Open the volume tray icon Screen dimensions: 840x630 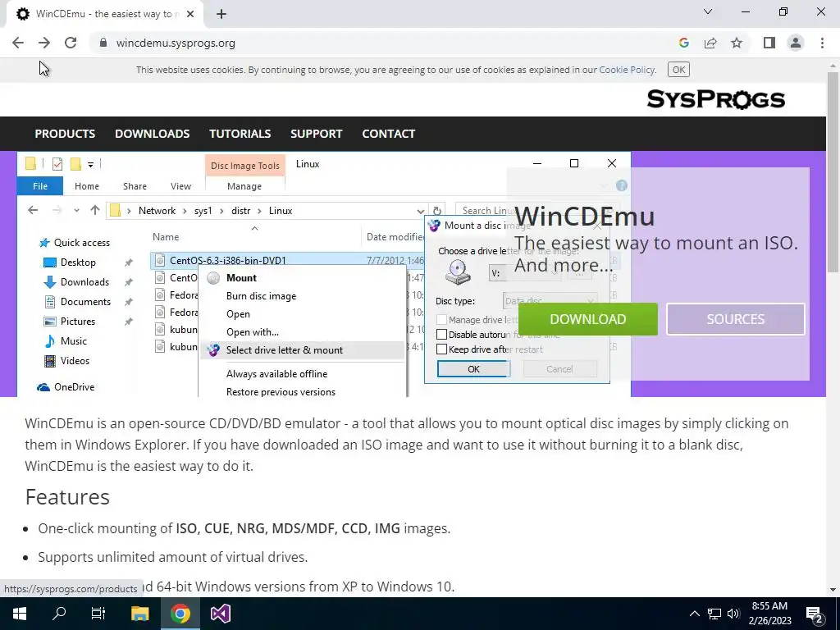point(733,614)
